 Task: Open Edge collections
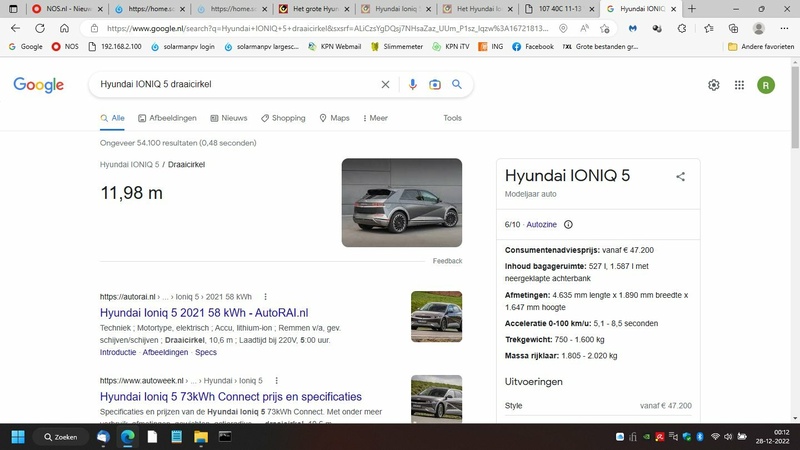pyautogui.click(x=733, y=29)
